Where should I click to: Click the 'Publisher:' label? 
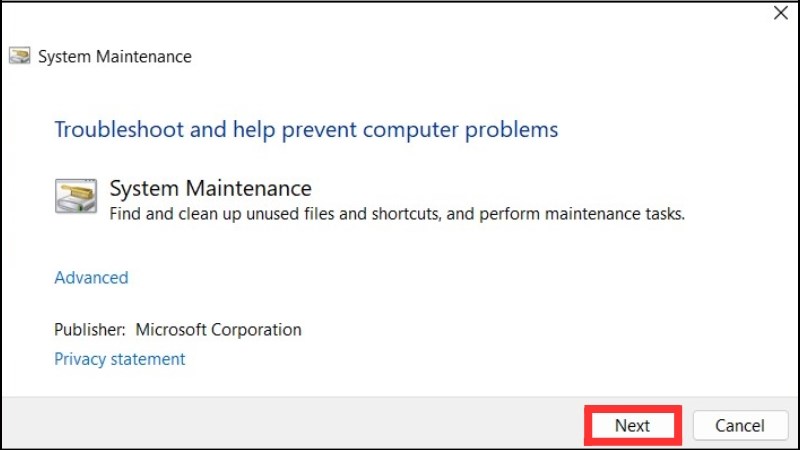(90, 329)
